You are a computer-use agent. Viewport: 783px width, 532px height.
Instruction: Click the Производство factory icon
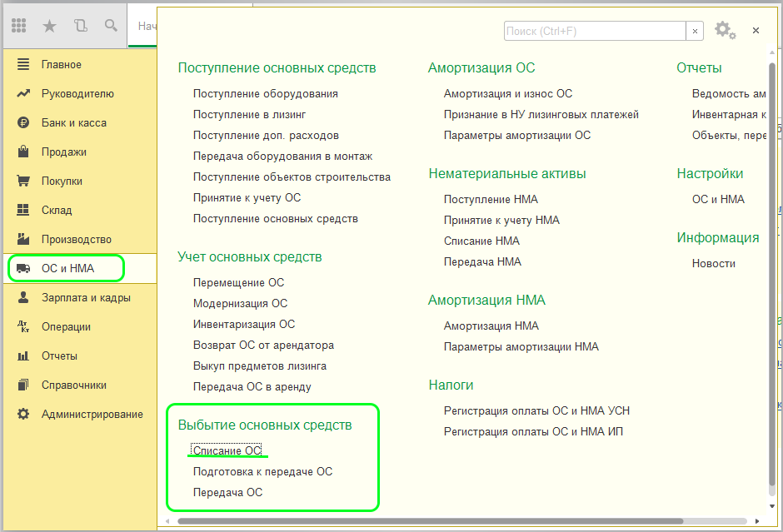(23, 239)
